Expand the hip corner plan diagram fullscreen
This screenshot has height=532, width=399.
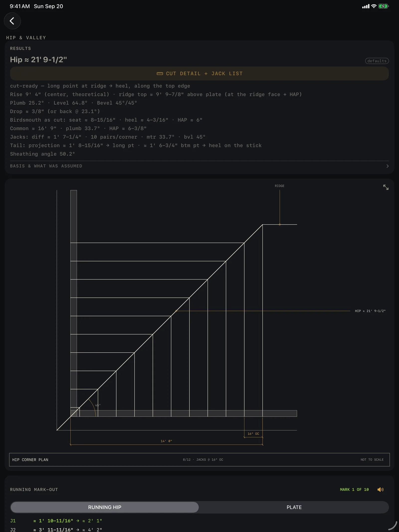pos(386,187)
